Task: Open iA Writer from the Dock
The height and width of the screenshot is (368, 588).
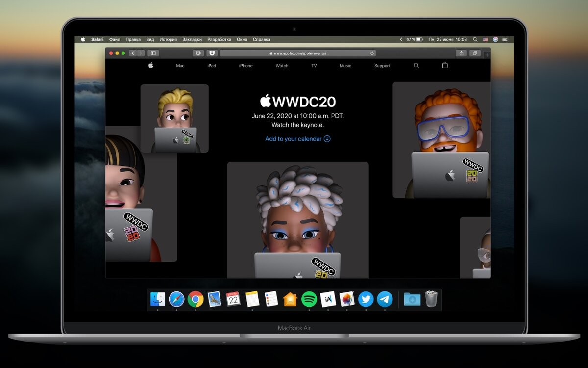Action: [328, 299]
